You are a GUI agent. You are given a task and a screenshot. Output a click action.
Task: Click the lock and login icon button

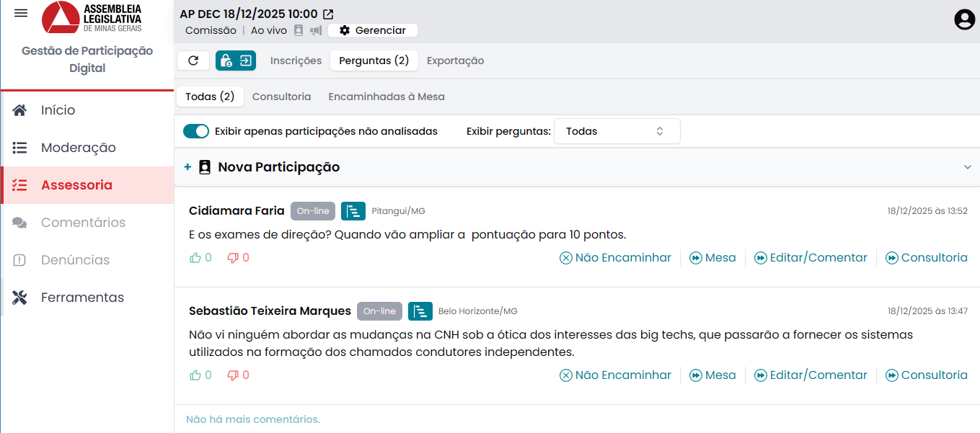tap(236, 61)
